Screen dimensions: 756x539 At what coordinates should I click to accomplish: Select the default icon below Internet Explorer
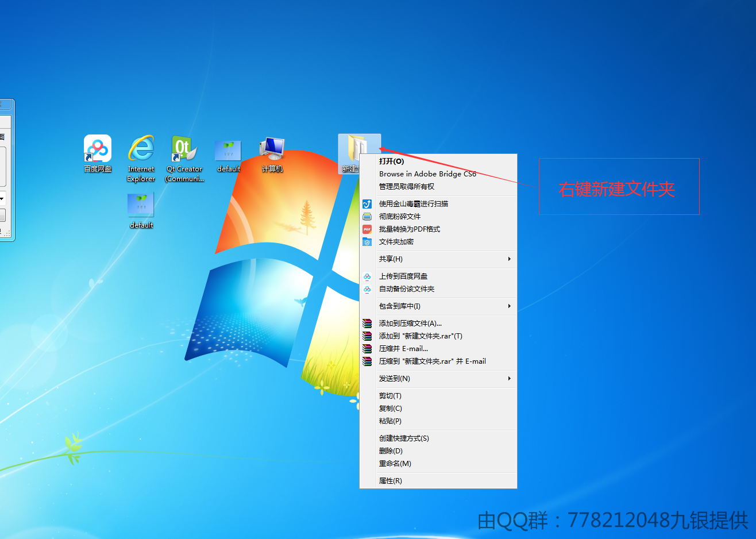click(141, 210)
